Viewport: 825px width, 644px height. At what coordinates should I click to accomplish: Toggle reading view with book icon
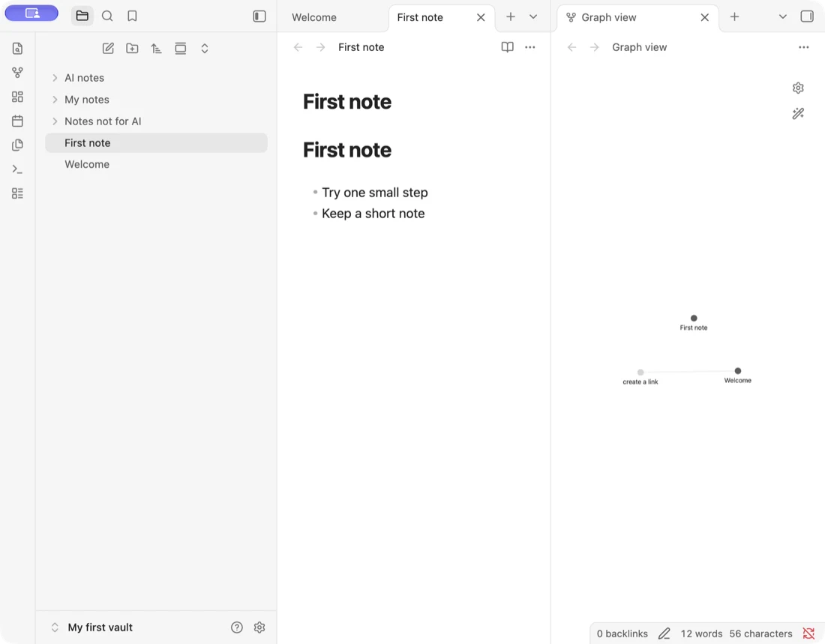[x=507, y=47]
